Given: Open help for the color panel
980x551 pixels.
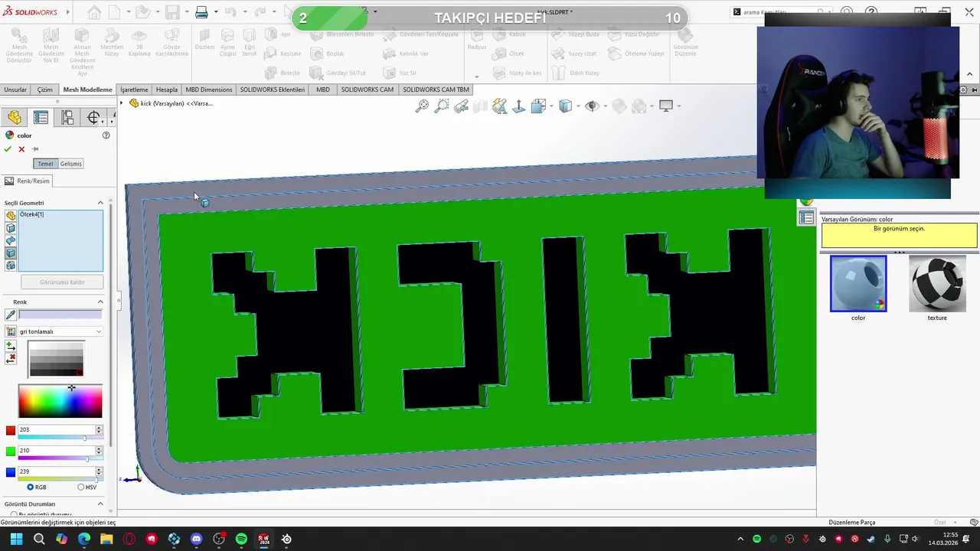Looking at the screenshot, I should pos(106,135).
